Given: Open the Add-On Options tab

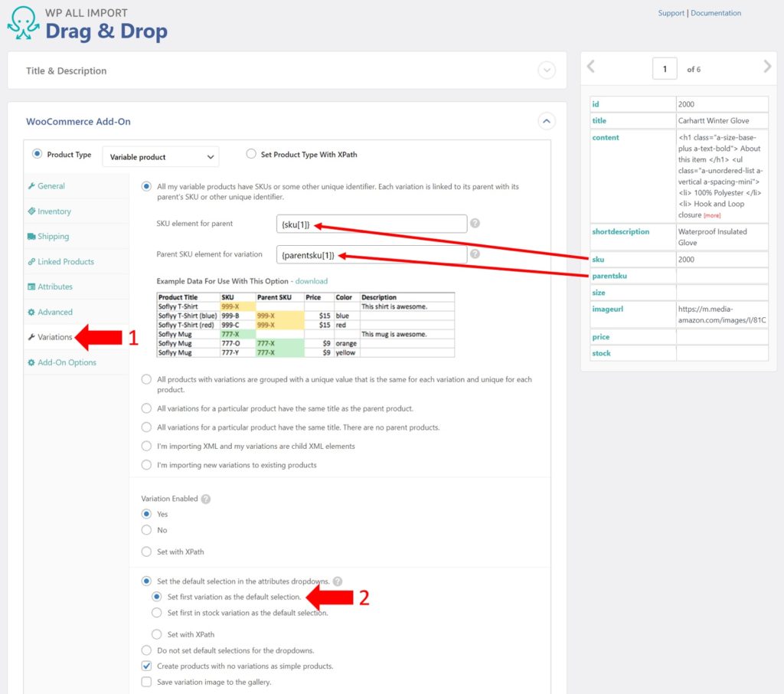Looking at the screenshot, I should pyautogui.click(x=67, y=362).
